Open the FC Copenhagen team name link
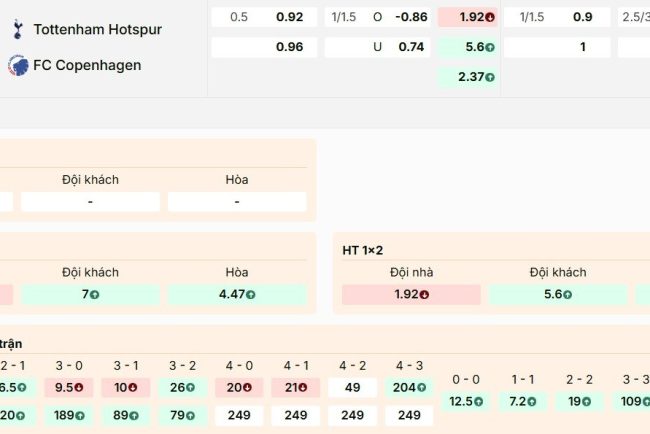The image size is (650, 434). (x=87, y=65)
